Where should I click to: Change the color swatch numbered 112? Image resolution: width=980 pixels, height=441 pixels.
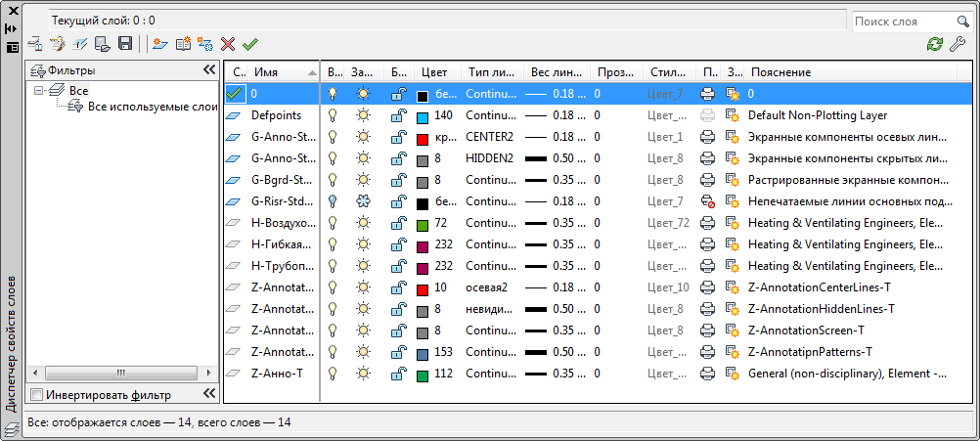(x=423, y=376)
